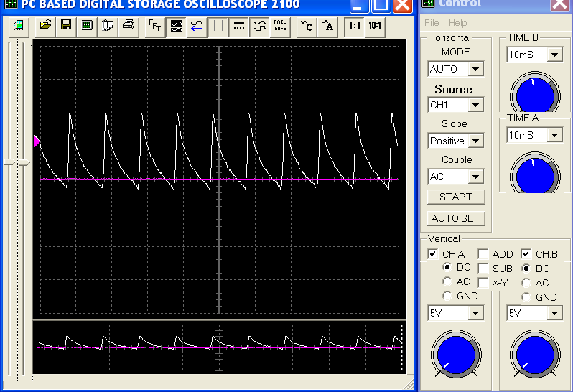Click the open folder icon in toolbar
Screen dimensions: 573x392
46,27
